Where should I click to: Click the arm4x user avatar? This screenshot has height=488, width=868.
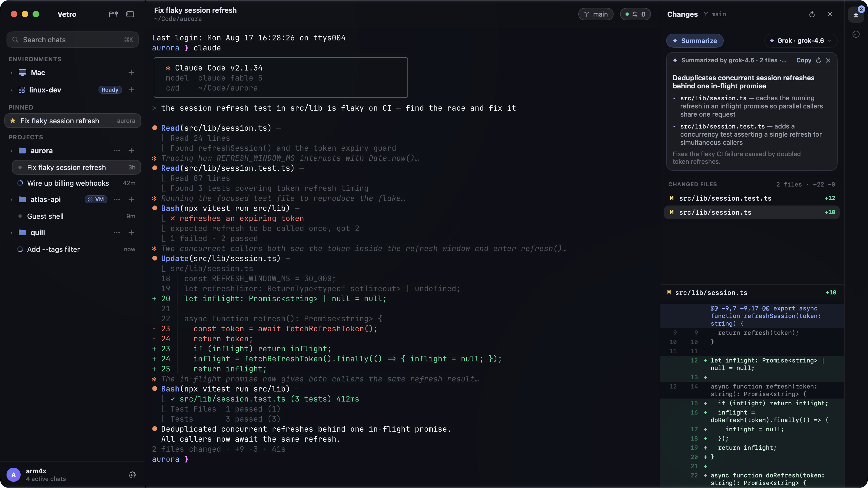click(14, 474)
